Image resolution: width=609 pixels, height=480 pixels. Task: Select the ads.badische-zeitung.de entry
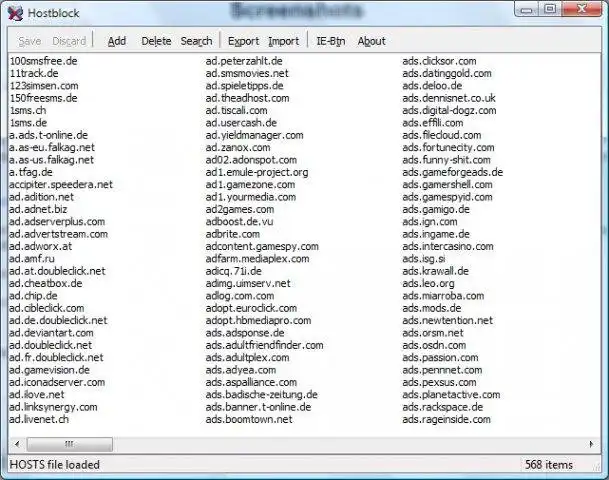[x=262, y=395]
